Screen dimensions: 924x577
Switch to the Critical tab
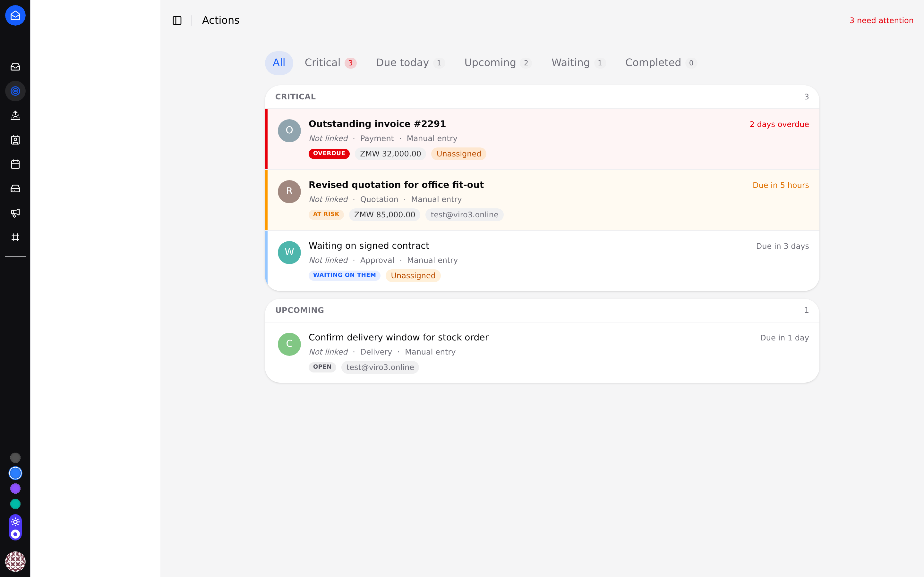pos(330,63)
